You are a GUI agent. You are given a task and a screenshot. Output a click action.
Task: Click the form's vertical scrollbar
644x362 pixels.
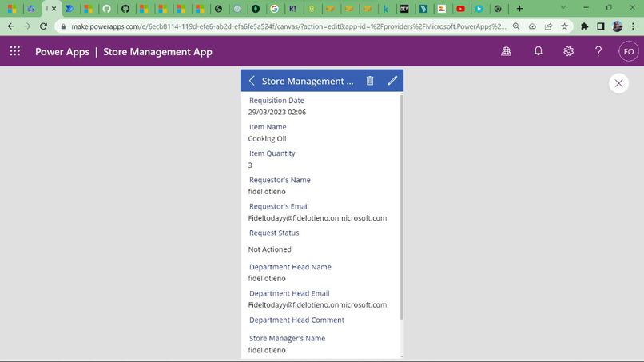(x=401, y=208)
